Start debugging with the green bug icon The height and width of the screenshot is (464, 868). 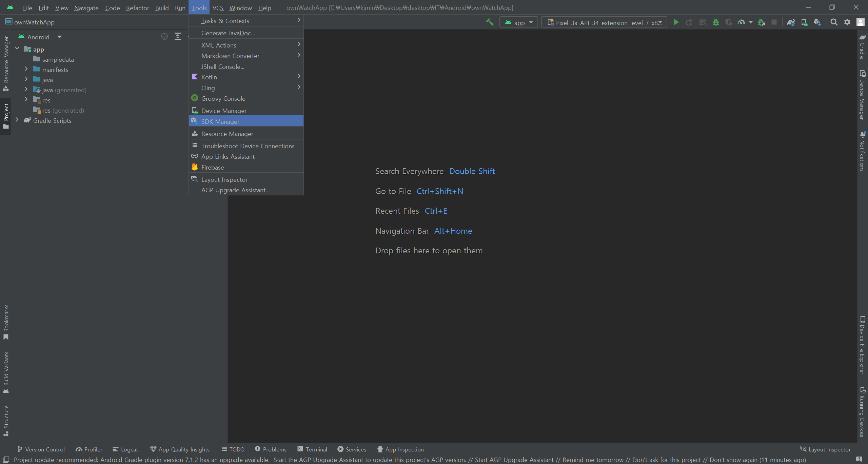[x=716, y=22]
